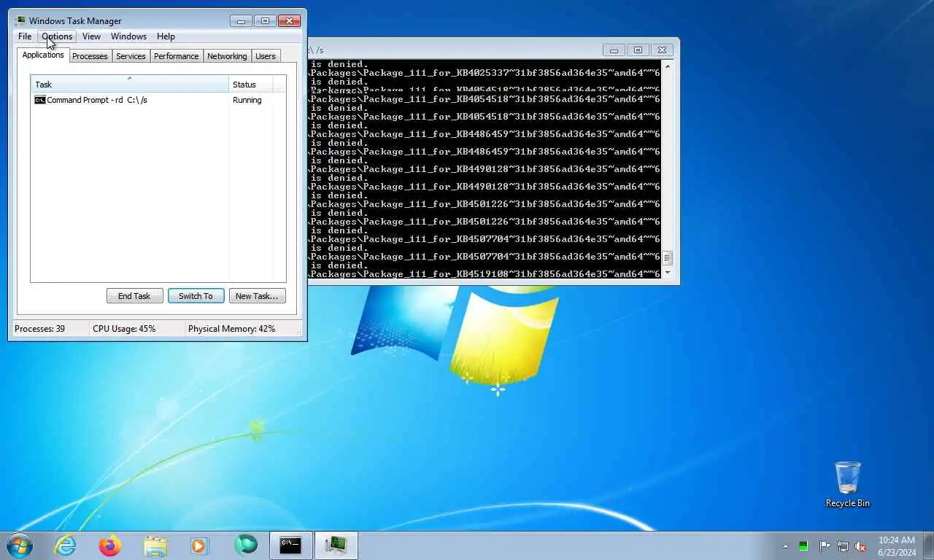
Task: Open the View menu in Task Manager
Action: pyautogui.click(x=91, y=36)
